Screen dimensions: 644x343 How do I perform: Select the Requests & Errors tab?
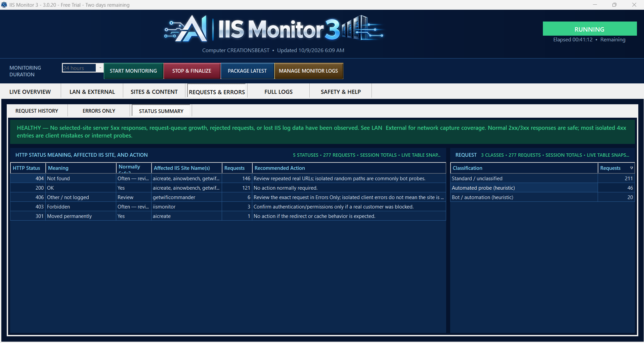[217, 92]
